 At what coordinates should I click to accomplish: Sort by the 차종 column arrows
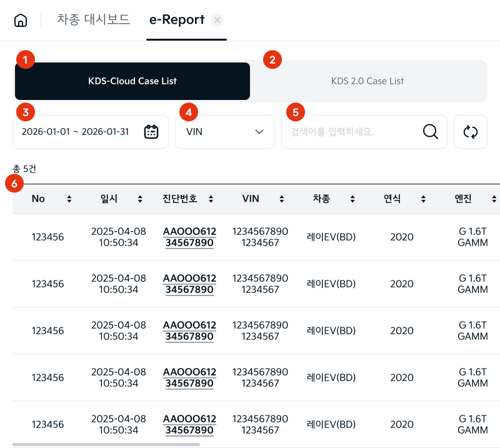pos(352,199)
